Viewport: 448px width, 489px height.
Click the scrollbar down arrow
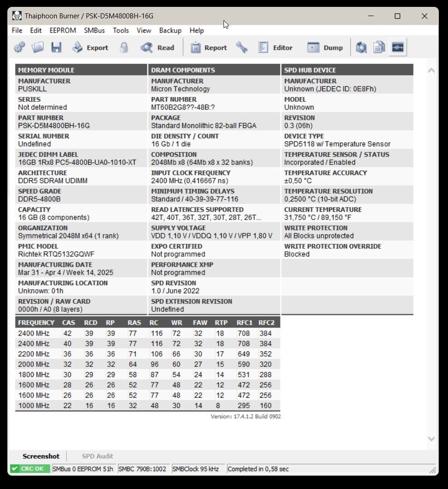click(x=431, y=438)
